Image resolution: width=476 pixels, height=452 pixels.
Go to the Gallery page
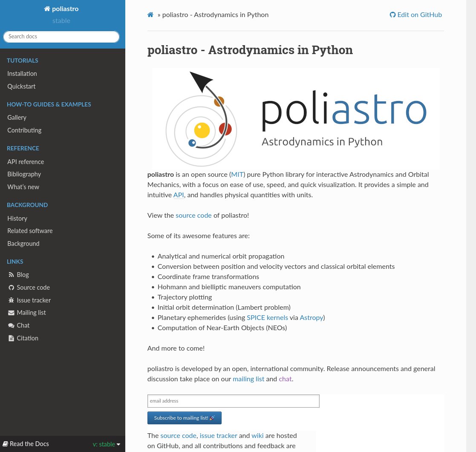[x=17, y=118]
